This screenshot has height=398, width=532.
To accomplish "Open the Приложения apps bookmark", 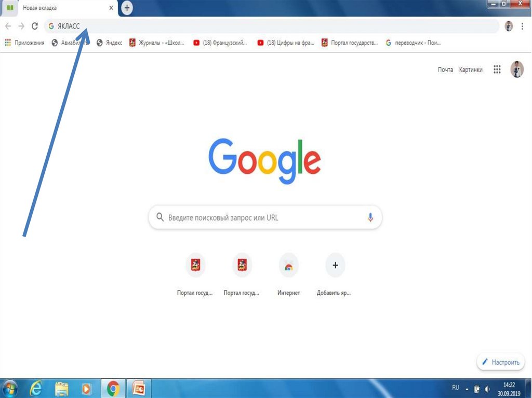I will point(24,43).
